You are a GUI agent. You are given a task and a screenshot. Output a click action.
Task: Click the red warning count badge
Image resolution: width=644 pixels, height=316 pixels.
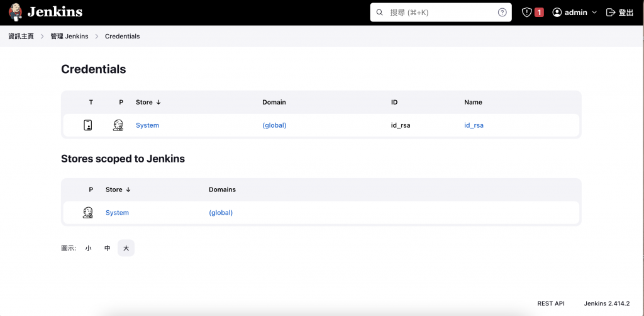(539, 13)
